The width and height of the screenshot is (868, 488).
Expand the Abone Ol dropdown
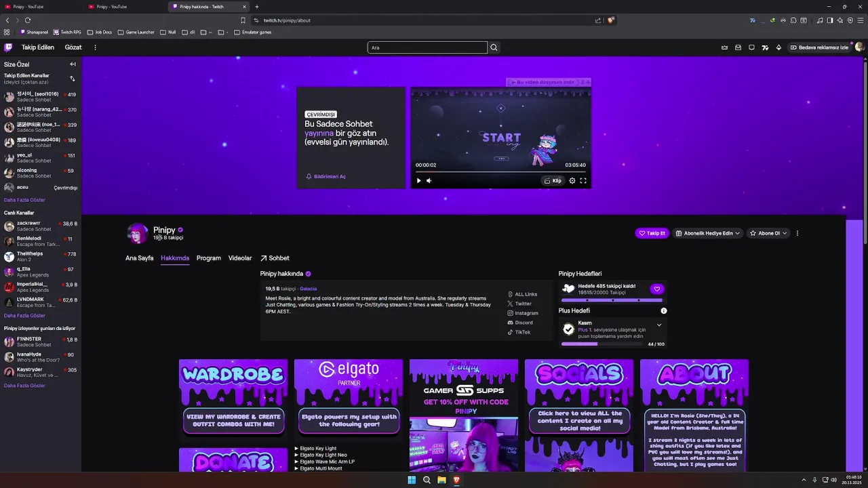(769, 233)
